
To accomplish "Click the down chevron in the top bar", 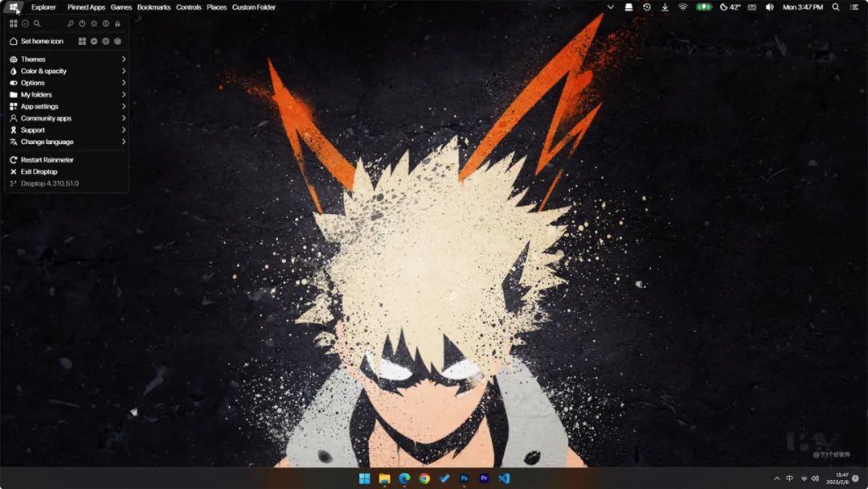I will pyautogui.click(x=611, y=7).
